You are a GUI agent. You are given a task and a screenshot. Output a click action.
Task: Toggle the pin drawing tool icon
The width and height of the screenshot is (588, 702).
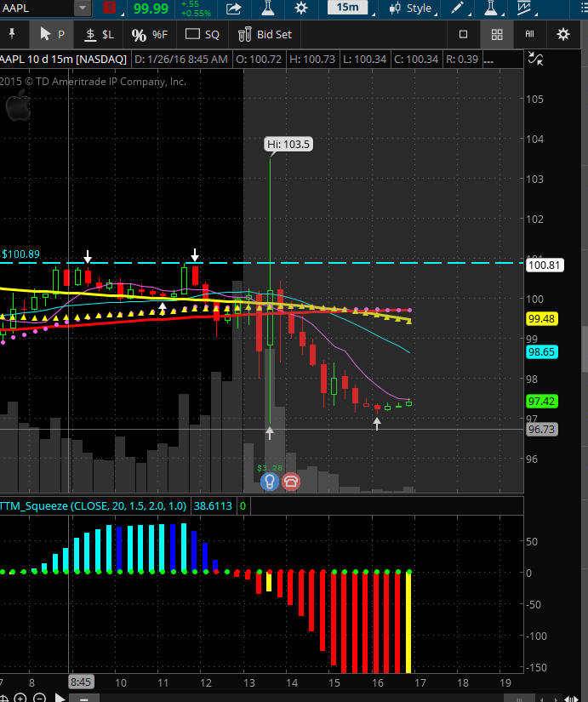point(12,35)
